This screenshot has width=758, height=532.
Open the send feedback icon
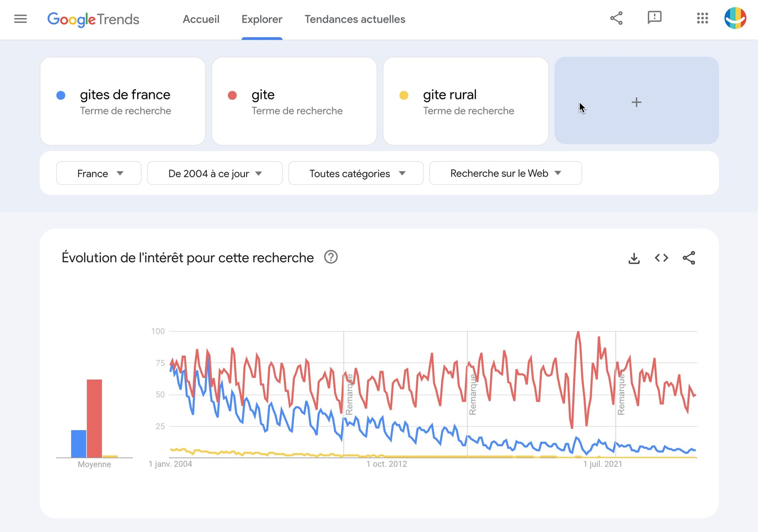pos(655,18)
